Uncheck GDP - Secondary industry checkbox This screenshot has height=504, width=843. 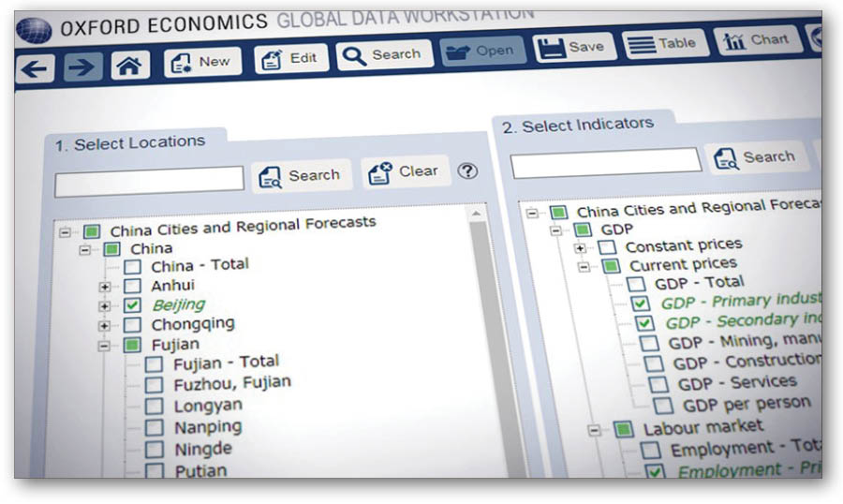pyautogui.click(x=644, y=323)
